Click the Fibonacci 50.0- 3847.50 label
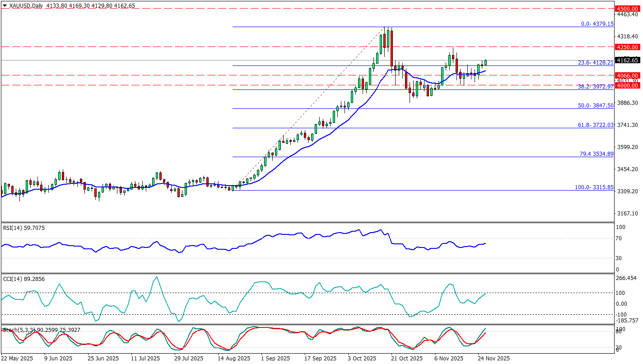This screenshot has width=643, height=364. coord(596,105)
